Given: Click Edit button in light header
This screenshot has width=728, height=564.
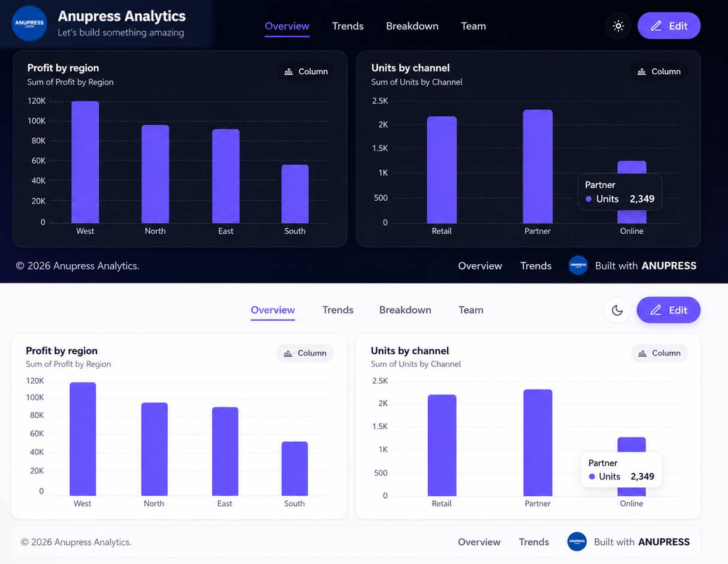Looking at the screenshot, I should (x=668, y=310).
